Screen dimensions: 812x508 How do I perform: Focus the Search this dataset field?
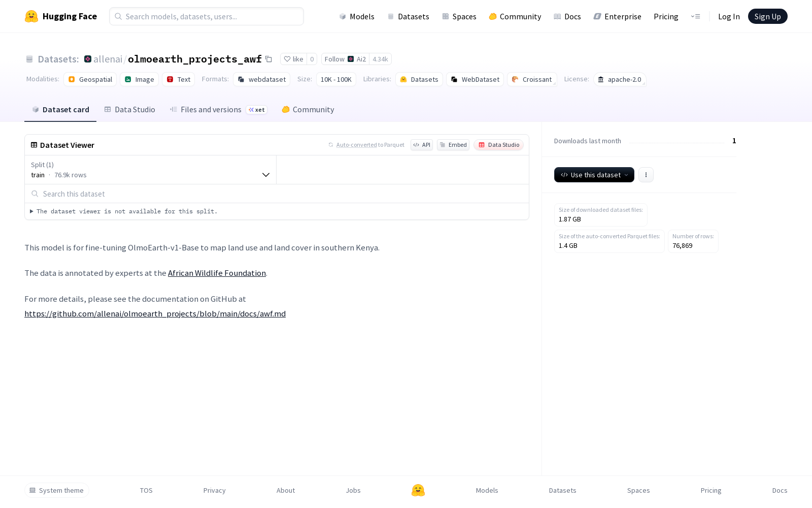[x=277, y=194]
